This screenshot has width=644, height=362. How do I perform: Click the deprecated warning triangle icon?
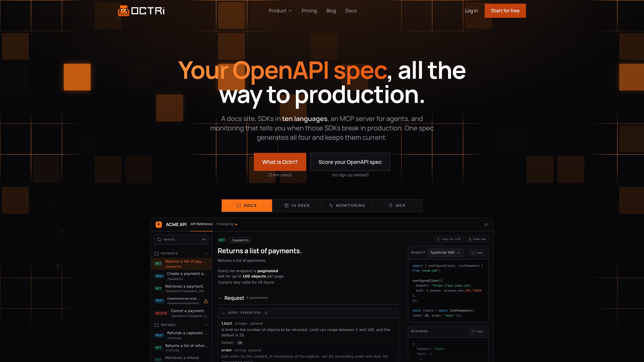pos(206,301)
